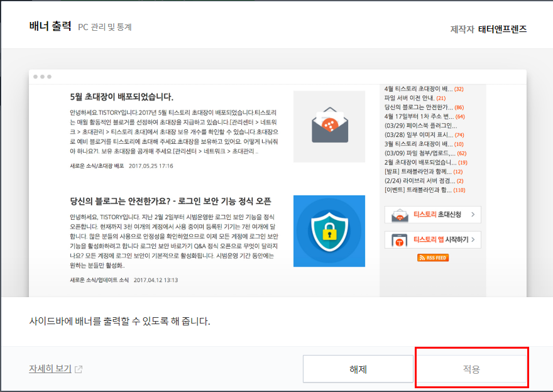Click the blue shield lock thumbnail

click(329, 231)
